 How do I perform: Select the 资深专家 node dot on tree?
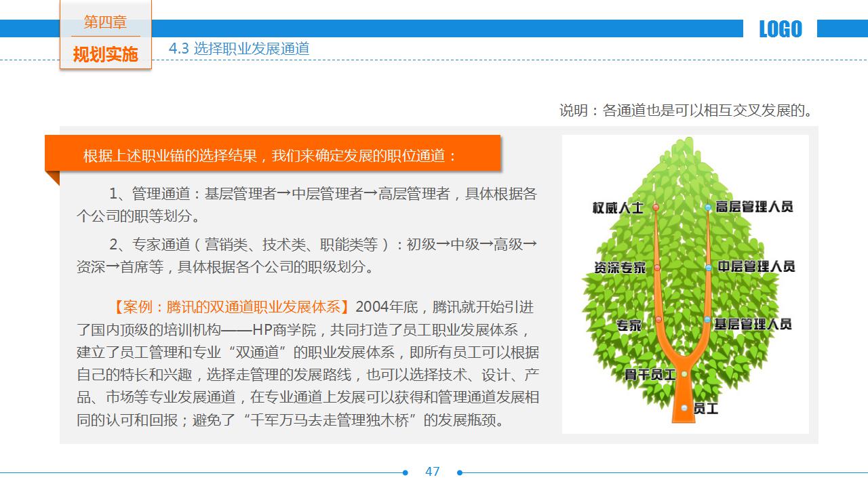point(656,268)
